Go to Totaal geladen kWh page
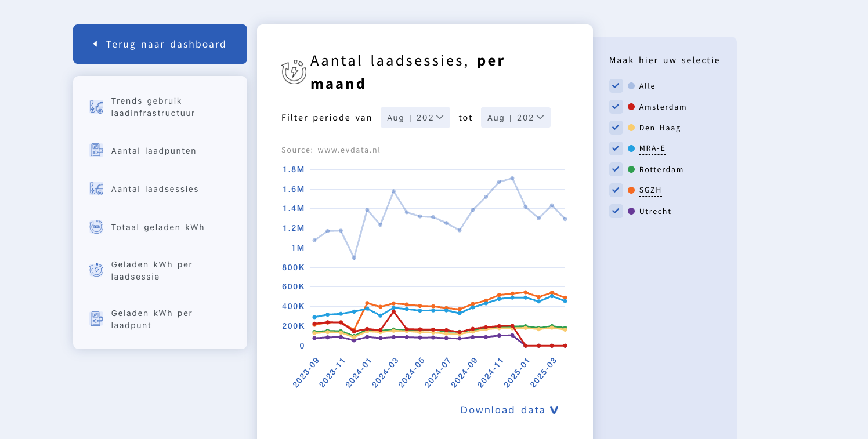 pyautogui.click(x=158, y=227)
